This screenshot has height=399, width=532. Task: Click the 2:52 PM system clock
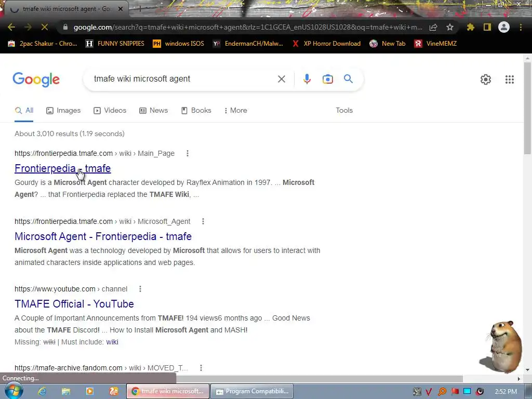click(x=506, y=392)
